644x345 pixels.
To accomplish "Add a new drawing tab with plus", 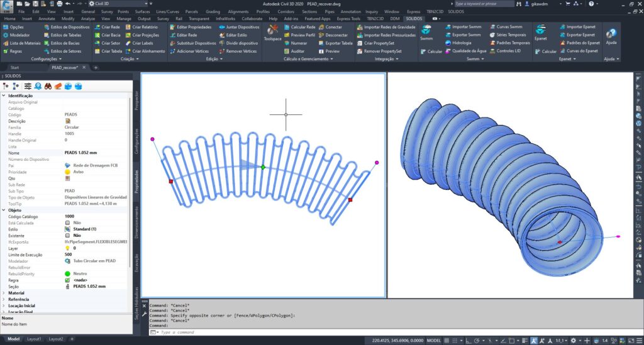I will pos(96,68).
